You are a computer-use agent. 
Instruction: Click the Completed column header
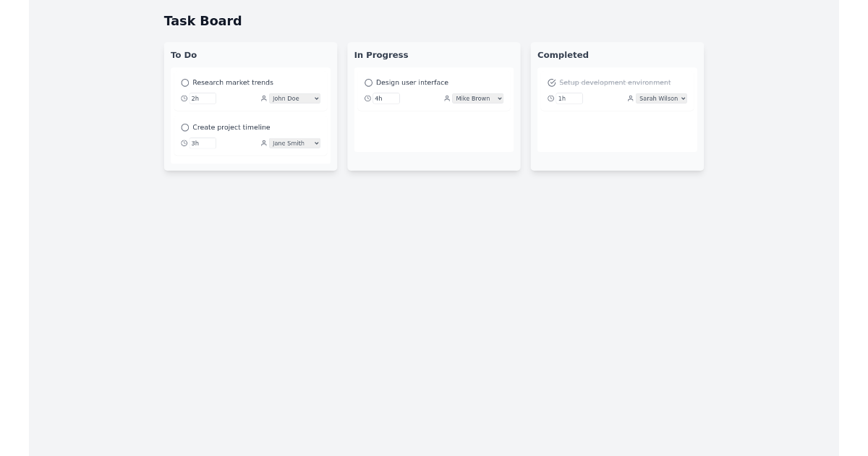(563, 55)
